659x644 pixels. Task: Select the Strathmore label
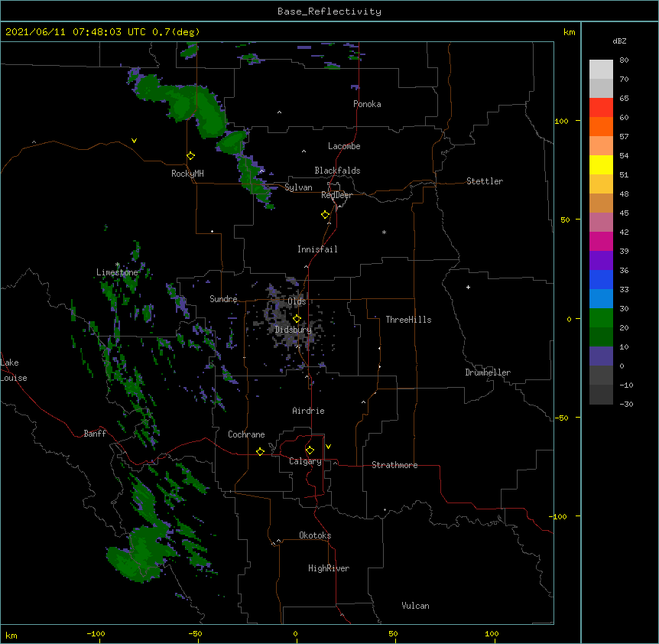tap(394, 465)
